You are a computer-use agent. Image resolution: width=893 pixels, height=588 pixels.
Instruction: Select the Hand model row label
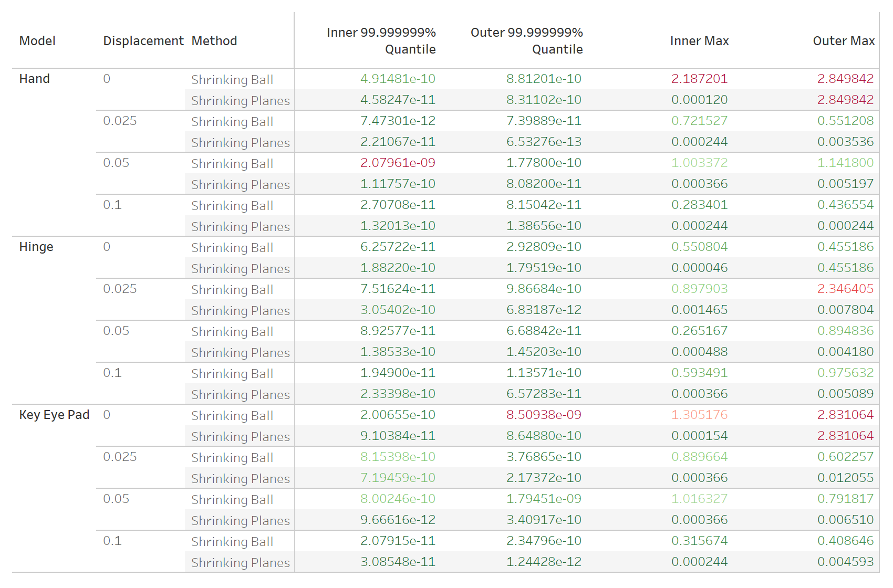tap(35, 79)
